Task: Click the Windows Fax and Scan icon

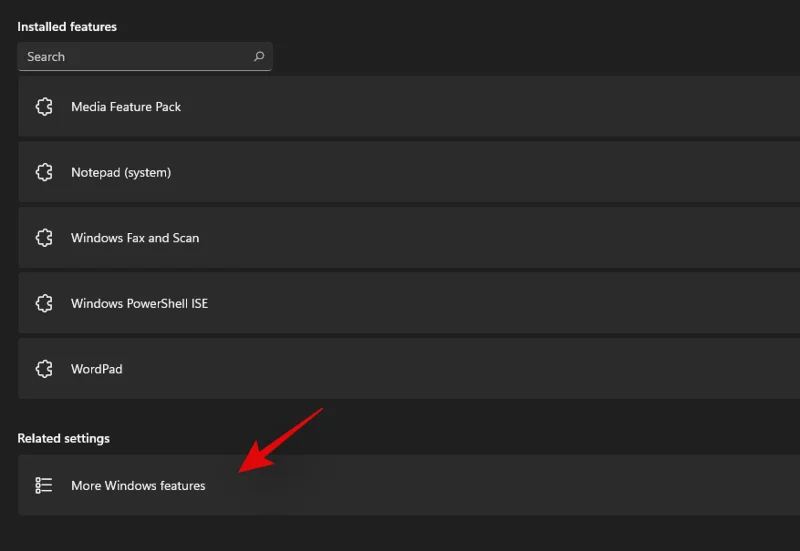Action: (x=44, y=238)
